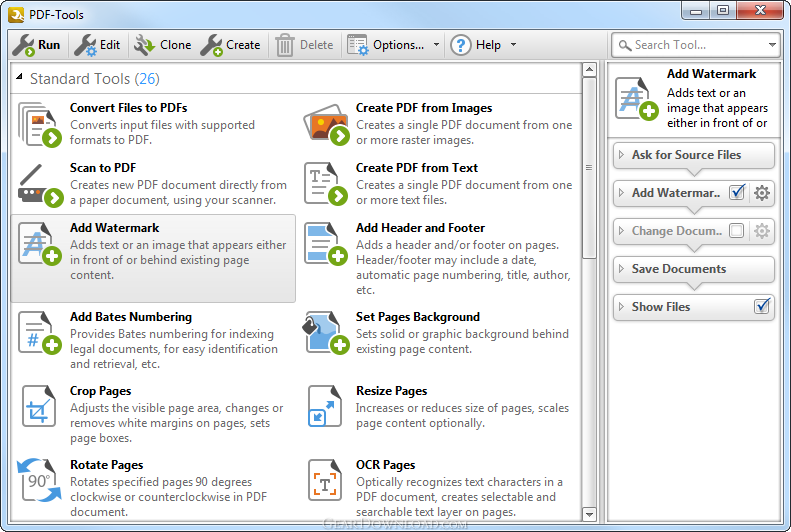The image size is (791, 532).
Task: Select the Create PDF from Images icon
Action: [327, 125]
